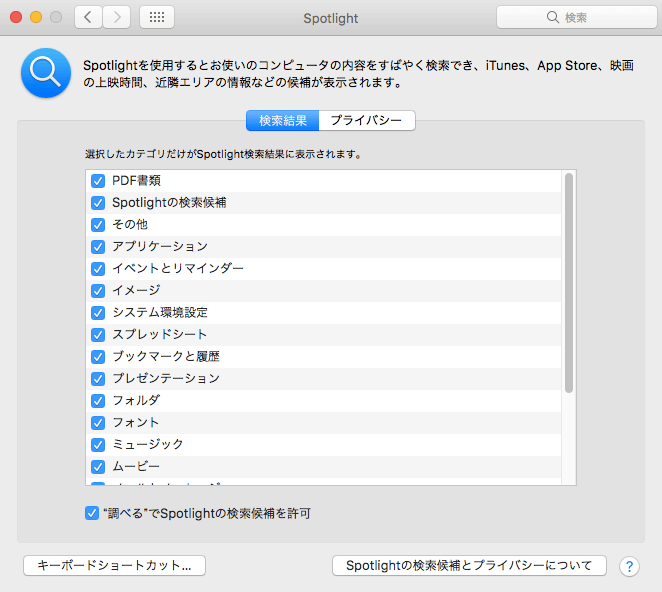This screenshot has width=662, height=592.
Task: Switch to the プライバシー tab
Action: [x=366, y=121]
